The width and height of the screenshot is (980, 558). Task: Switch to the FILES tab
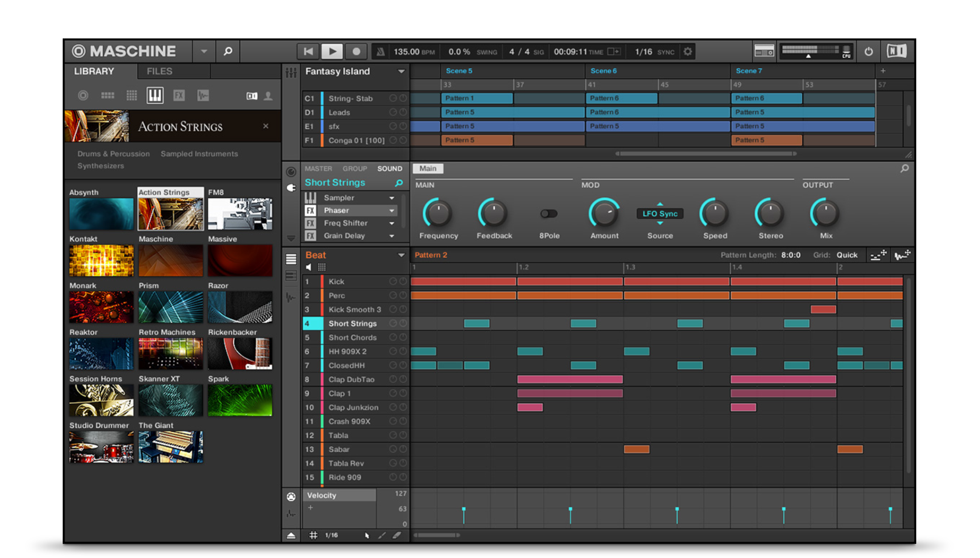click(158, 71)
